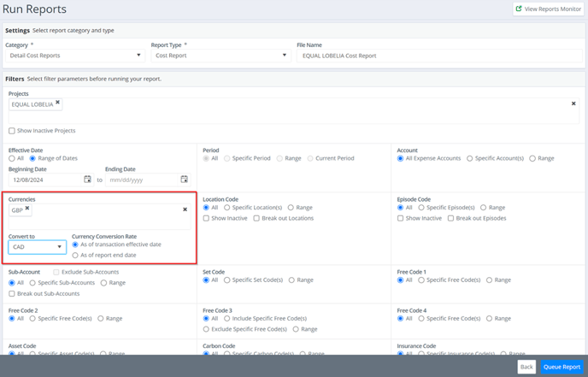Select Specific Location(s) radio
The width and height of the screenshot is (588, 377).
click(226, 208)
